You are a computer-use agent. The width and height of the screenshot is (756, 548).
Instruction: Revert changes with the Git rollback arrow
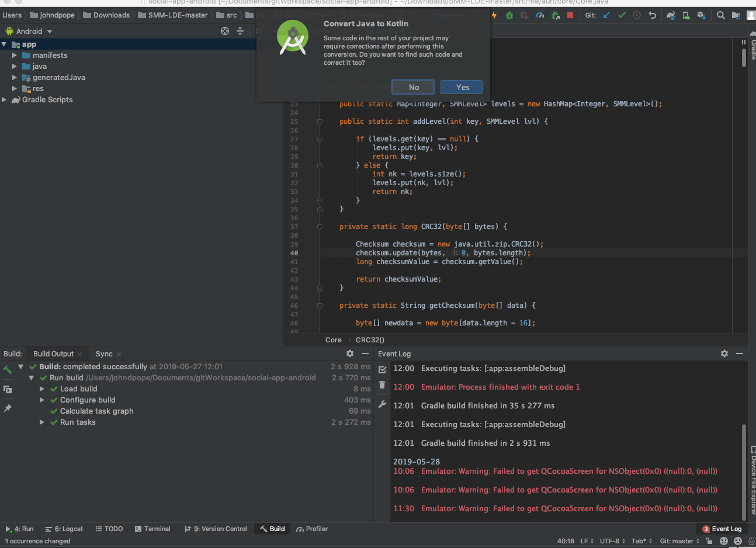[652, 15]
